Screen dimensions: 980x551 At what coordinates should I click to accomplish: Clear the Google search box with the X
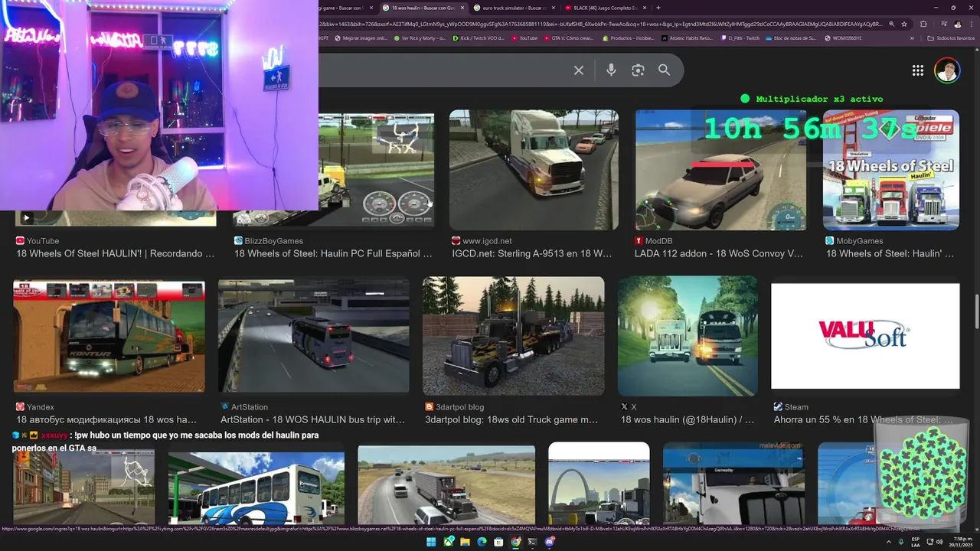coord(579,70)
